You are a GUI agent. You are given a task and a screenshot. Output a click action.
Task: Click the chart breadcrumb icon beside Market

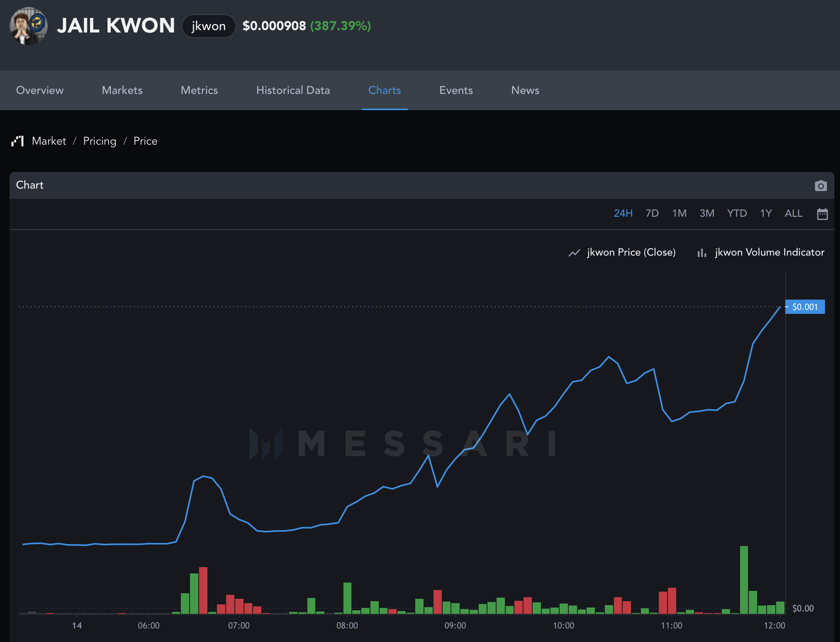tap(17, 141)
